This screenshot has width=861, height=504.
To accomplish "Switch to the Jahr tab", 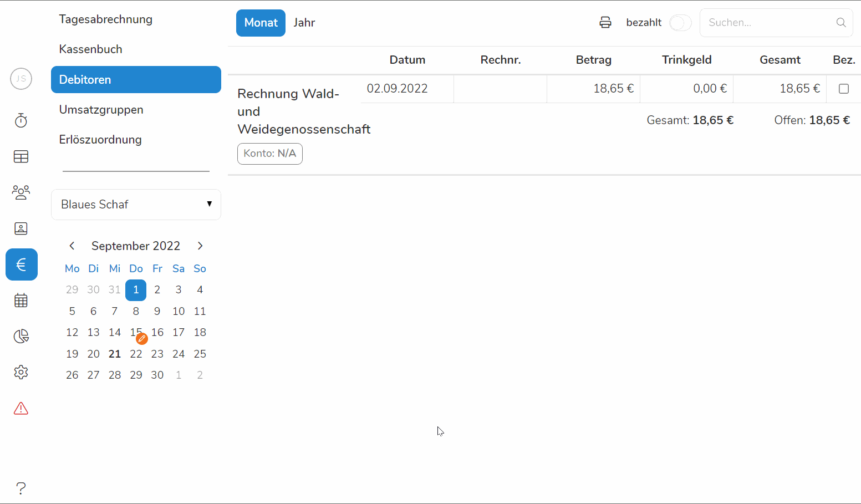I will coord(304,23).
